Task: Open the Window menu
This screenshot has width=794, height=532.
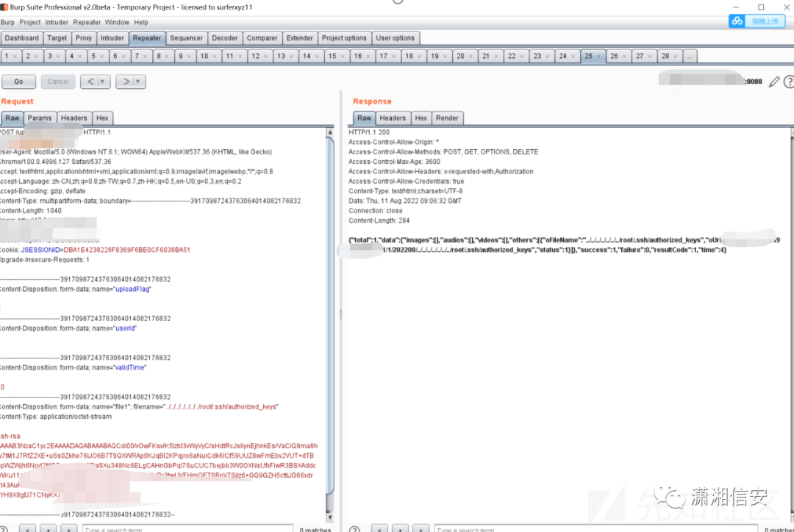Action: tap(117, 22)
